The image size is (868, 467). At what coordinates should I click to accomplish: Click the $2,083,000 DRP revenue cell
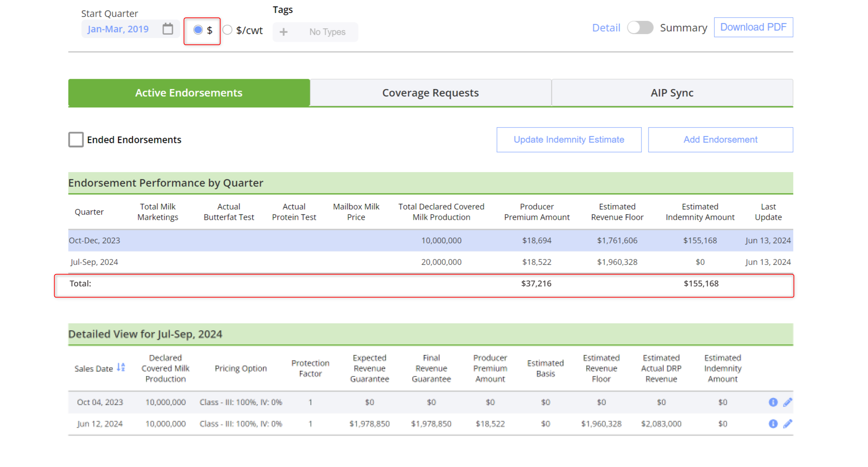[661, 424]
